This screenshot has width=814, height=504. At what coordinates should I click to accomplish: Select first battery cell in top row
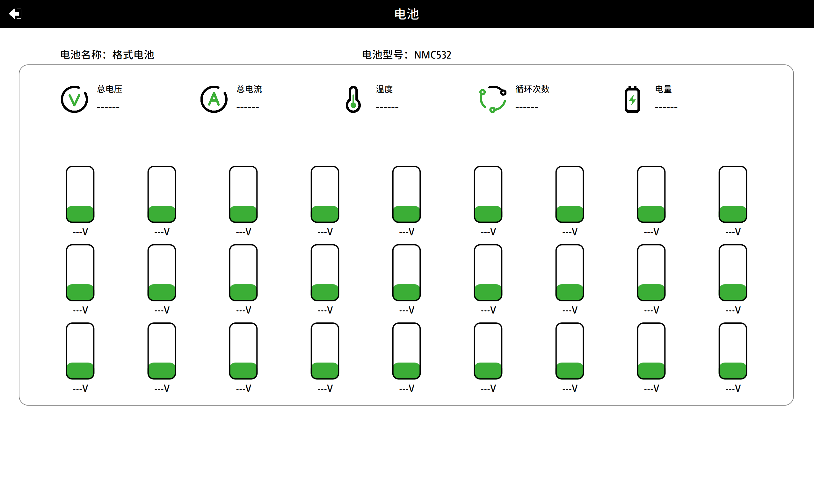click(80, 194)
